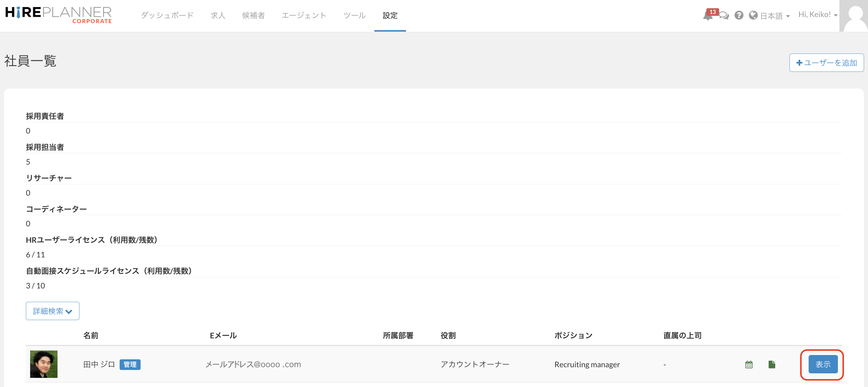Expand the 詳細検索 advanced search panel

click(x=52, y=311)
